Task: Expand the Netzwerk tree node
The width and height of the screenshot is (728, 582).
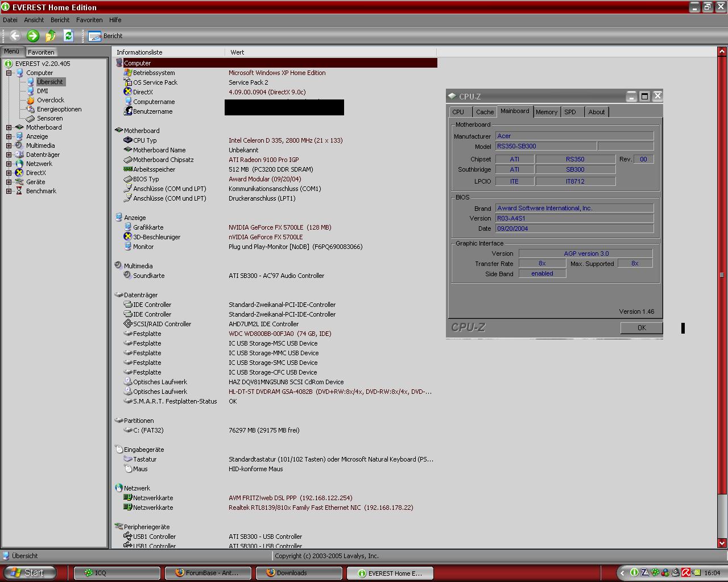Action: pos(9,164)
